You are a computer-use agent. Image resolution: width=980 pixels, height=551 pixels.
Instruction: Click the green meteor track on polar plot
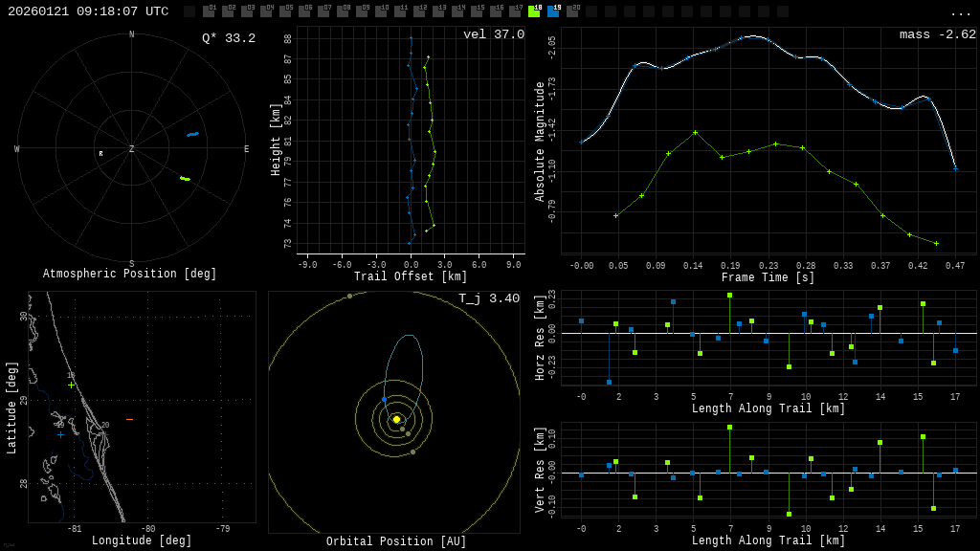(185, 178)
